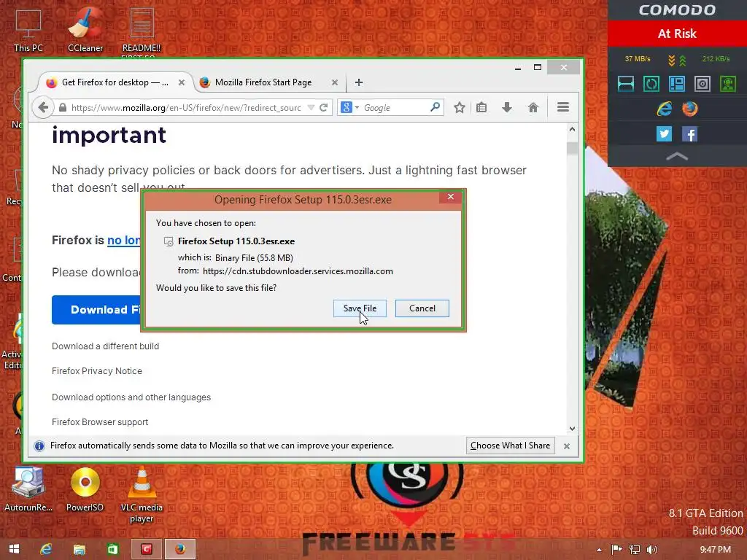
Task: Close the Get Firefox for desktop tab
Action: click(182, 82)
